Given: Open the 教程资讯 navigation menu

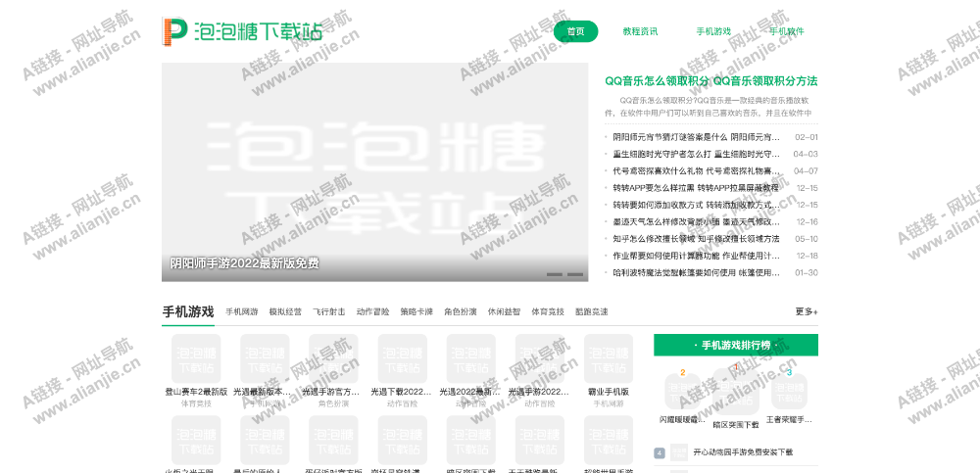Looking at the screenshot, I should point(640,31).
